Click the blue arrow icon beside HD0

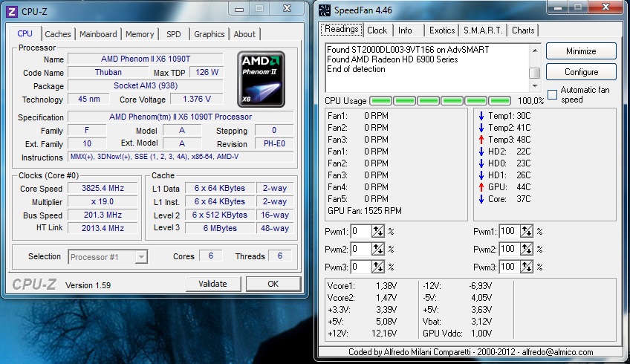[481, 163]
